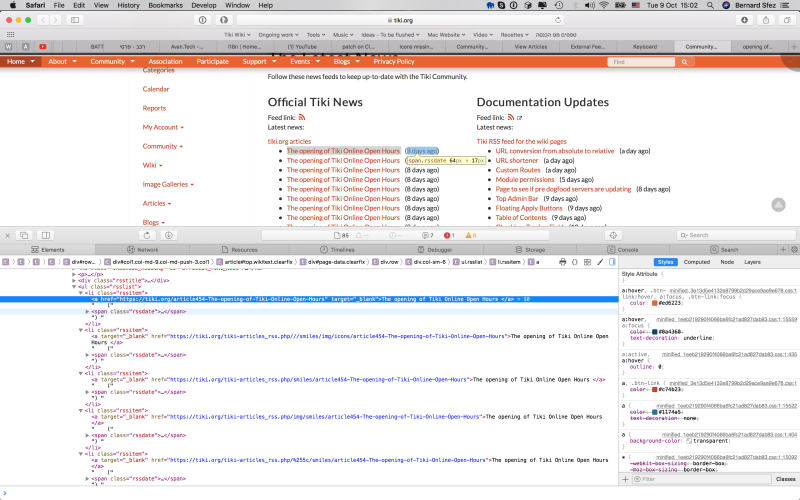The height and width of the screenshot is (500, 800).
Task: Click the site search magnifier button
Action: 684,62
